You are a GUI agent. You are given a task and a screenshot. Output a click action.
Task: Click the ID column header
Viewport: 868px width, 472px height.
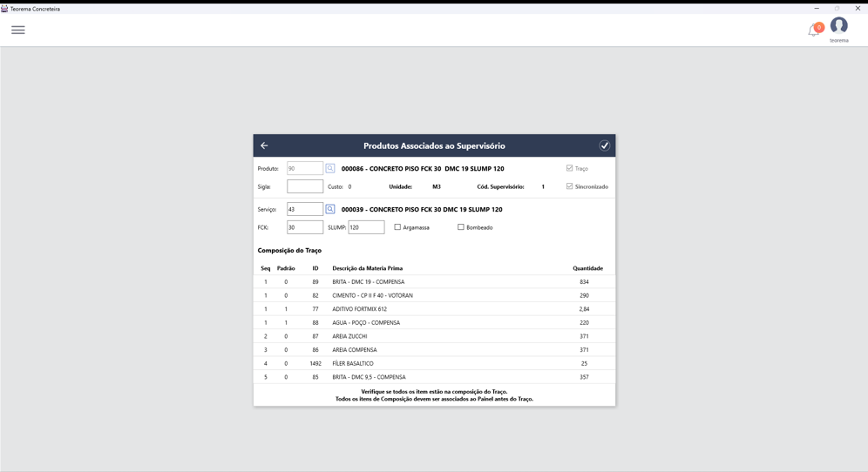pos(315,268)
